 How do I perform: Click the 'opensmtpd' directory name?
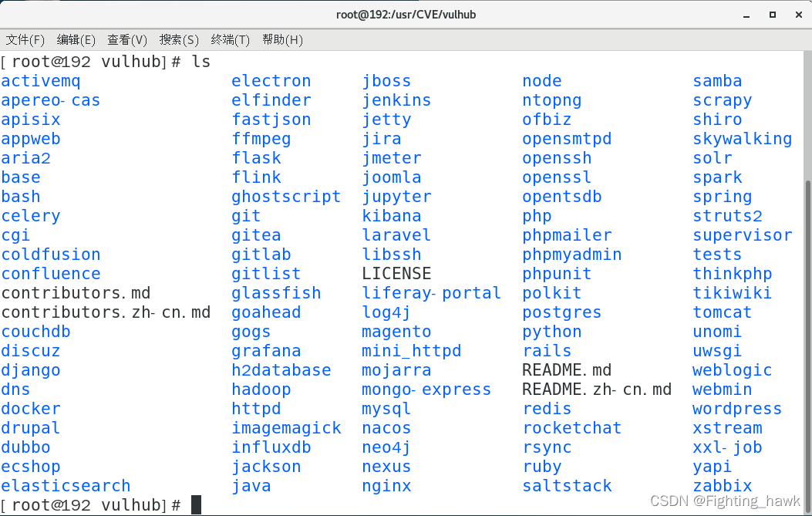pos(567,139)
